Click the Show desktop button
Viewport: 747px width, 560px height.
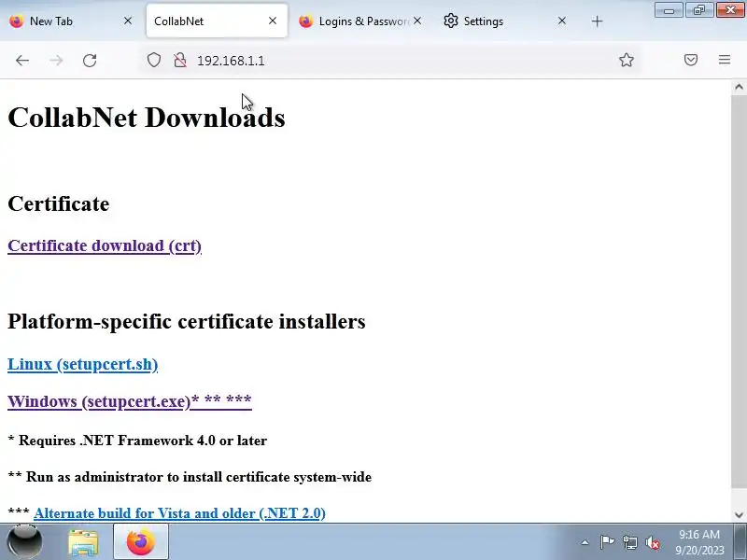(x=740, y=542)
